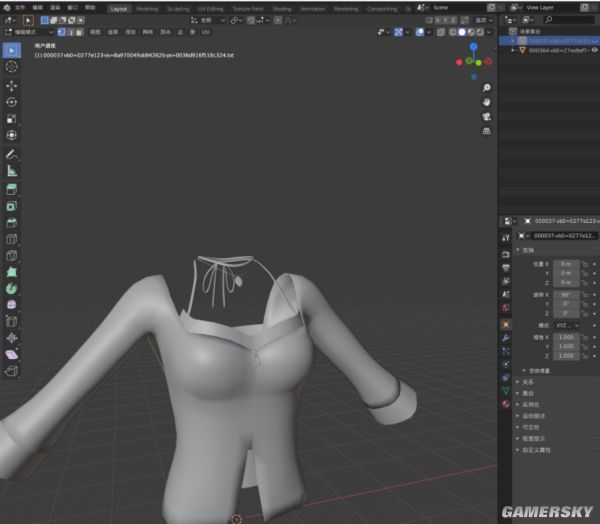The width and height of the screenshot is (600, 524).
Task: Select the Measure tool
Action: click(x=12, y=171)
